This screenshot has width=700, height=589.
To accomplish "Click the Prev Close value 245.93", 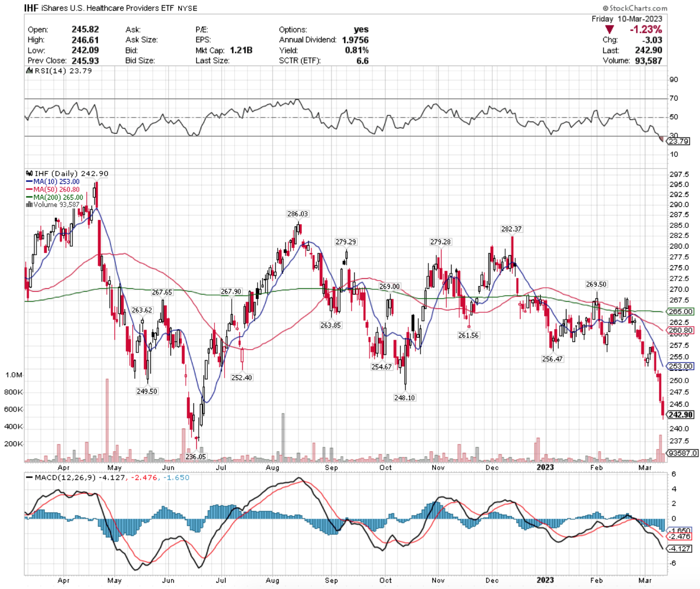I will coord(85,61).
